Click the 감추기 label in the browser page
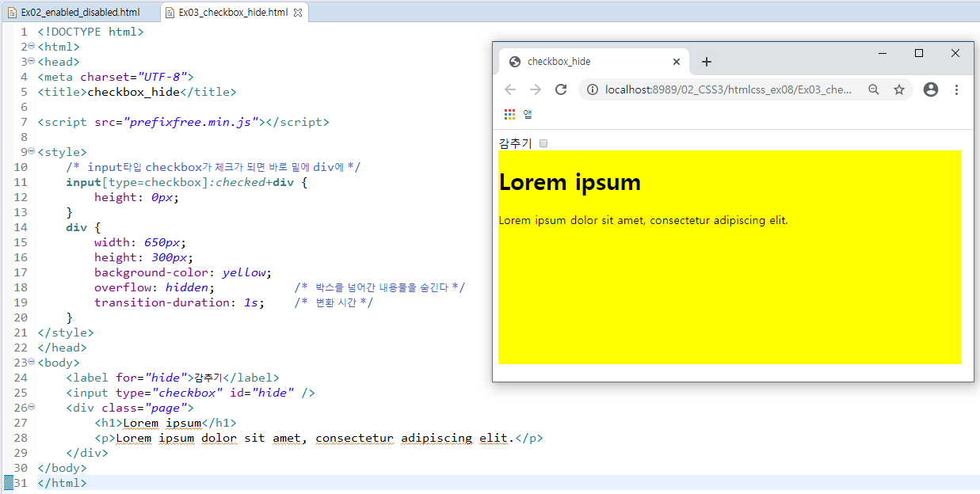 point(516,143)
